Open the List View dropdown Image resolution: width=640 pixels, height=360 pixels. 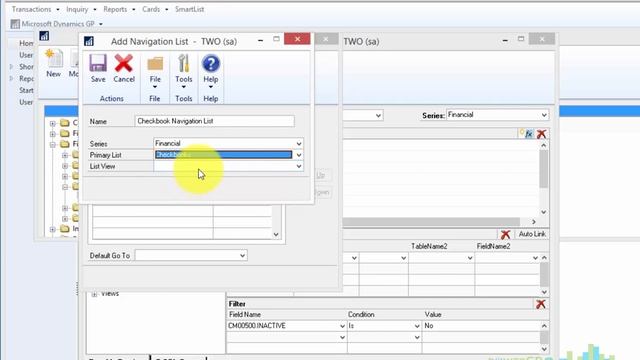(299, 167)
